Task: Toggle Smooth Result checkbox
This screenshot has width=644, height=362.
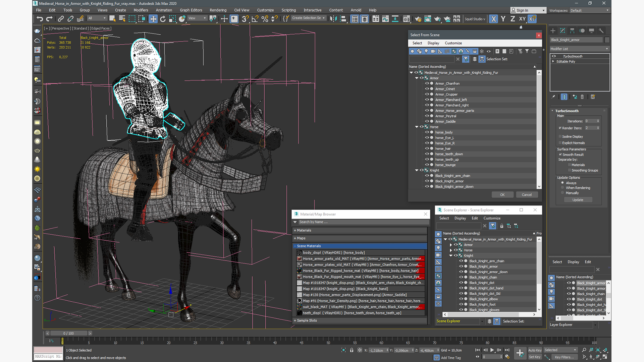Action: 560,155
